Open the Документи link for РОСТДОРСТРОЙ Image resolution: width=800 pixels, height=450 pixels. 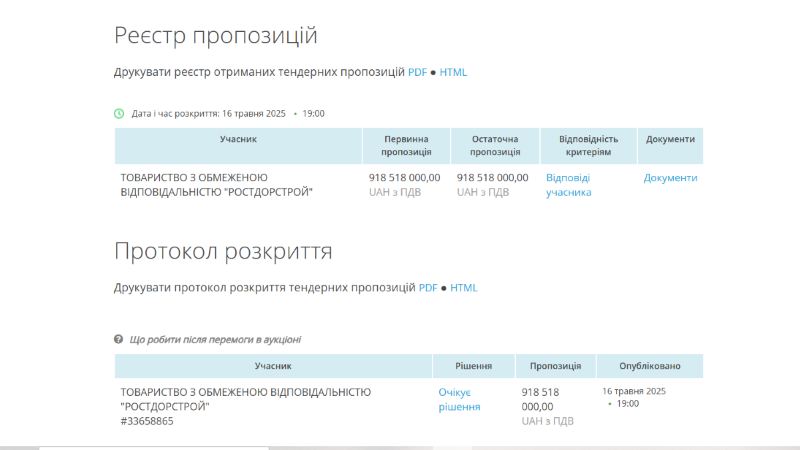[x=670, y=178]
